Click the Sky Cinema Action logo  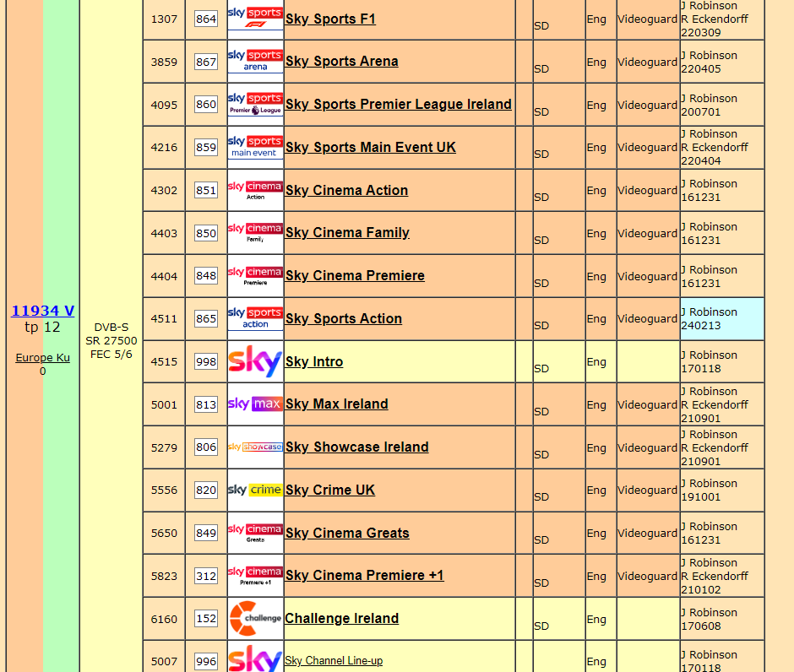point(255,190)
